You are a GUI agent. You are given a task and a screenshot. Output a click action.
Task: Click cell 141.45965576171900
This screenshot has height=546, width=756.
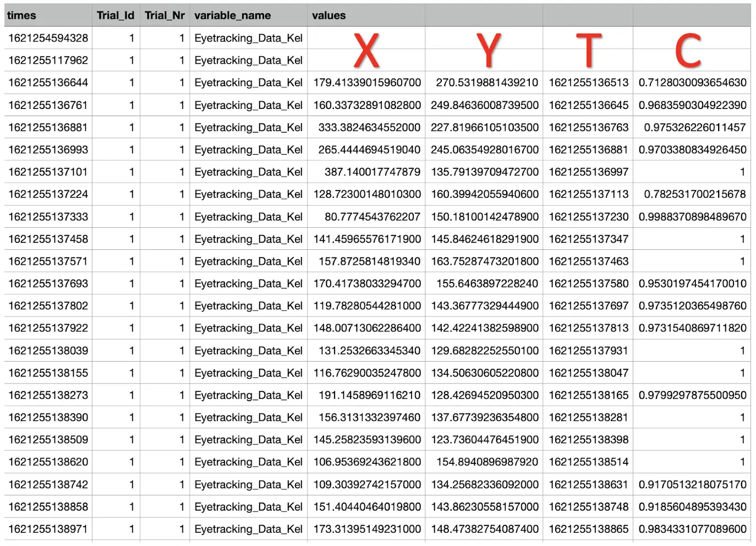[x=366, y=239]
